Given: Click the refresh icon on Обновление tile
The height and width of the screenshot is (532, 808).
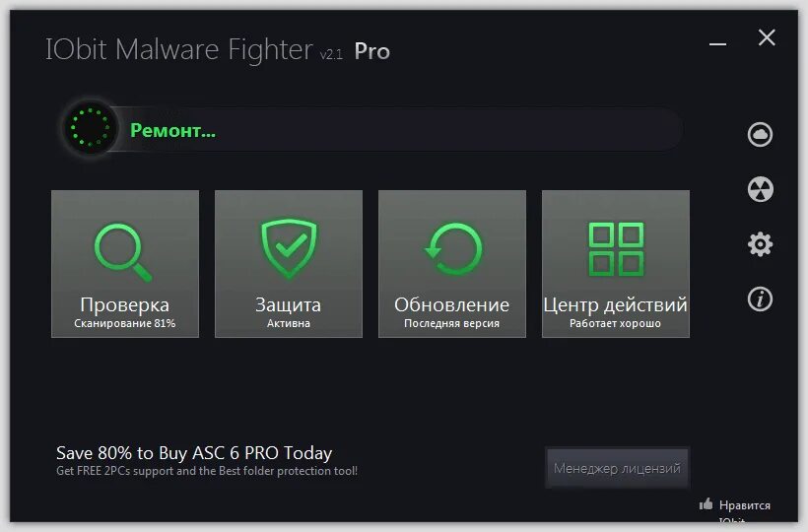Looking at the screenshot, I should pyautogui.click(x=452, y=249).
